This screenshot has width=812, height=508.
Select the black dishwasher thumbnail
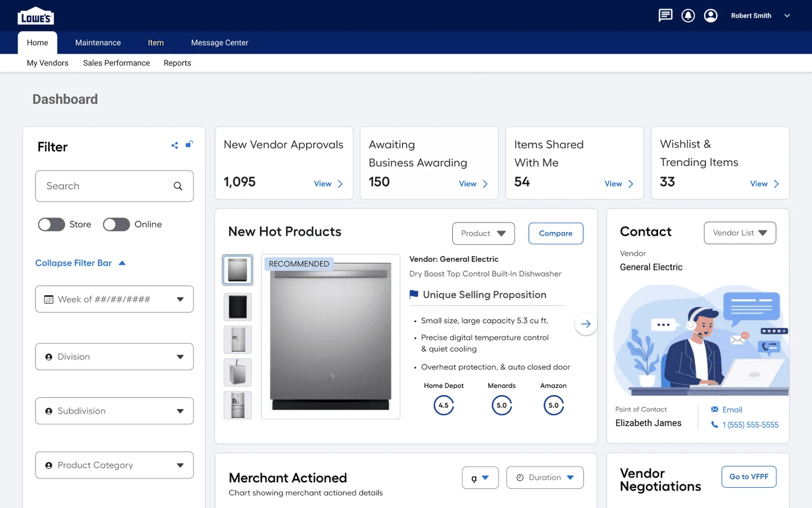pos(237,307)
